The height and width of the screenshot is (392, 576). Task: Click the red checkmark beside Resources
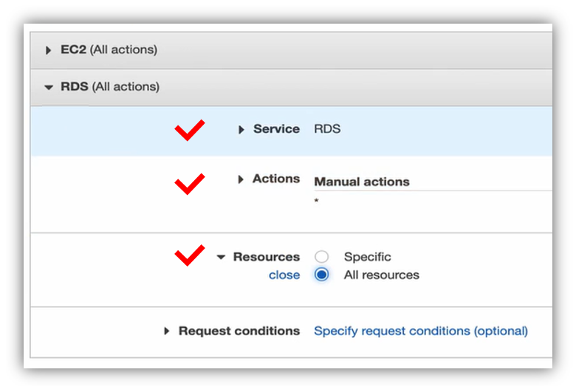point(189,255)
